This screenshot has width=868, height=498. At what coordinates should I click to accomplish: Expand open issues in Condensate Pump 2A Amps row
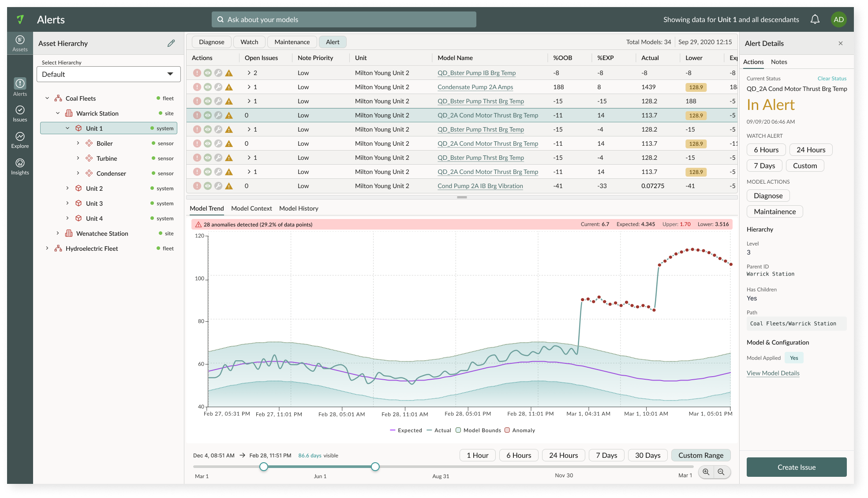click(249, 87)
